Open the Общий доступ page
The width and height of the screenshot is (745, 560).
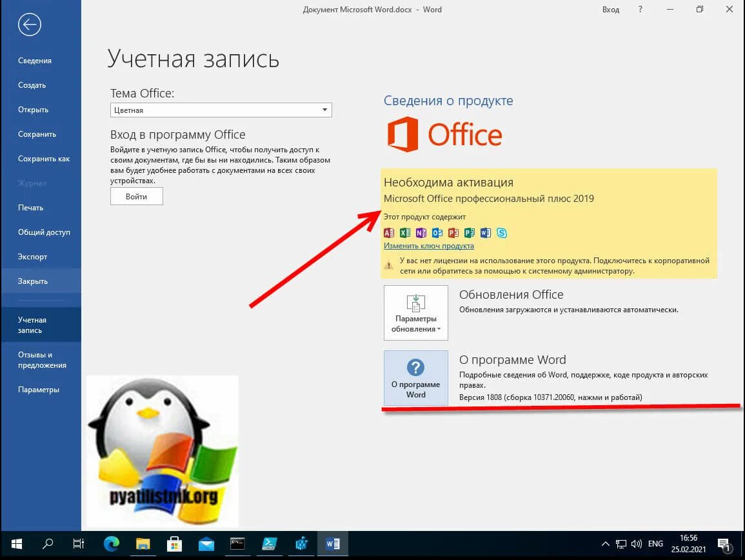click(x=45, y=232)
